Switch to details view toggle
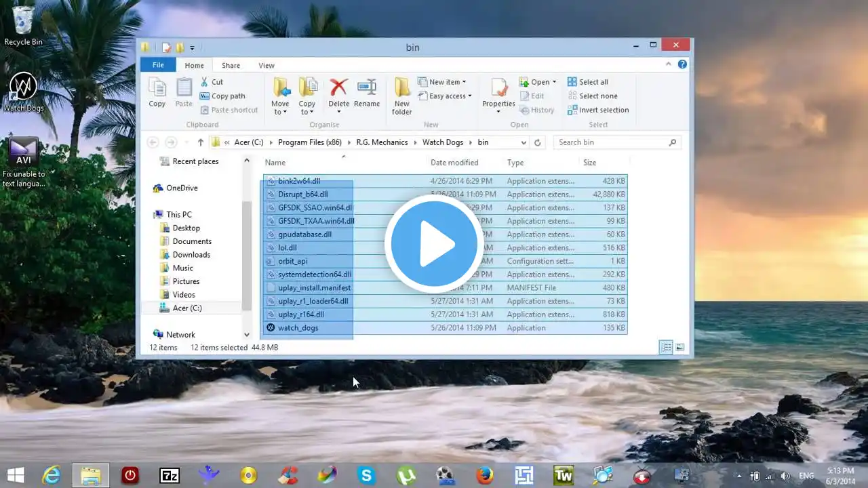 666,348
